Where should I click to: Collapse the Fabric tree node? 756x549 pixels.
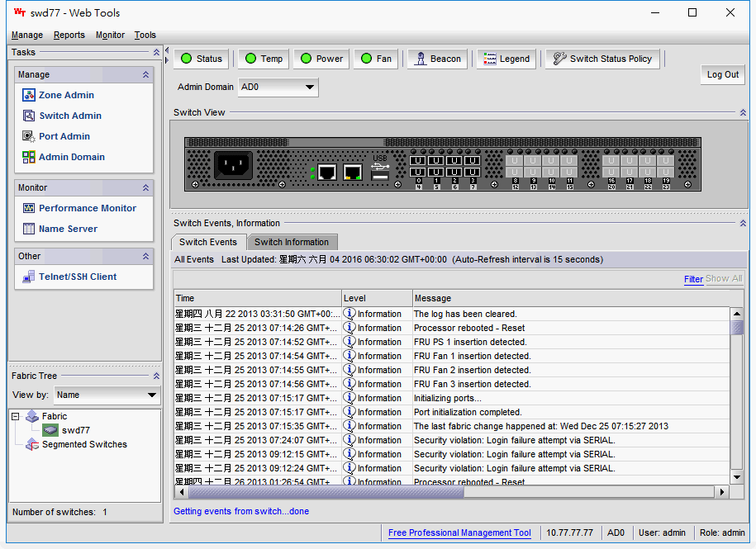(16, 416)
